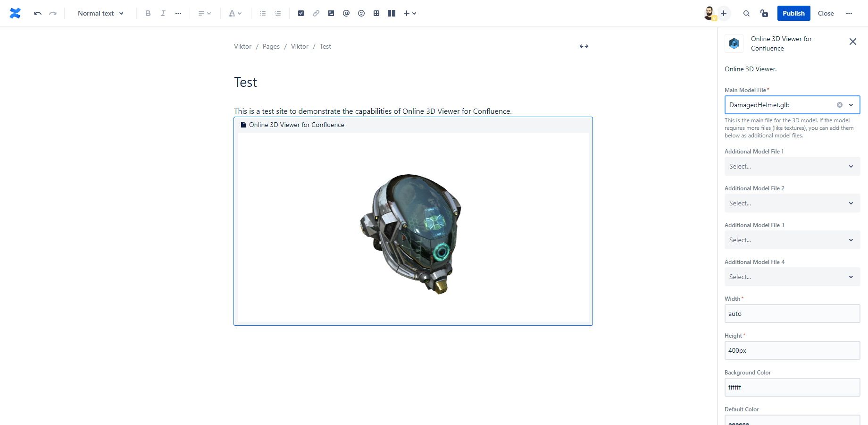Close the macro settings panel
Image resolution: width=868 pixels, height=425 pixels.
(x=852, y=42)
